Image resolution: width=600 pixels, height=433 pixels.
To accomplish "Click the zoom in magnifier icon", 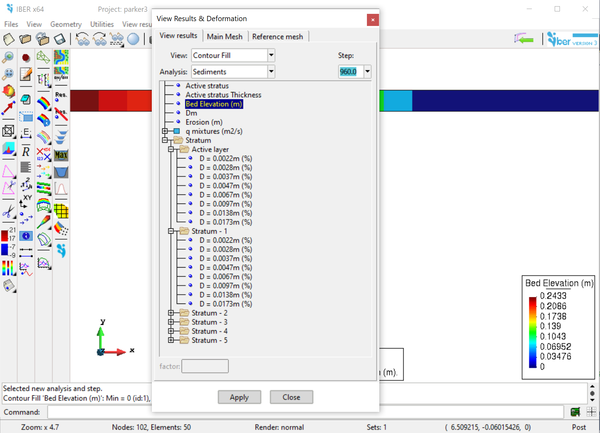I will tap(9, 57).
